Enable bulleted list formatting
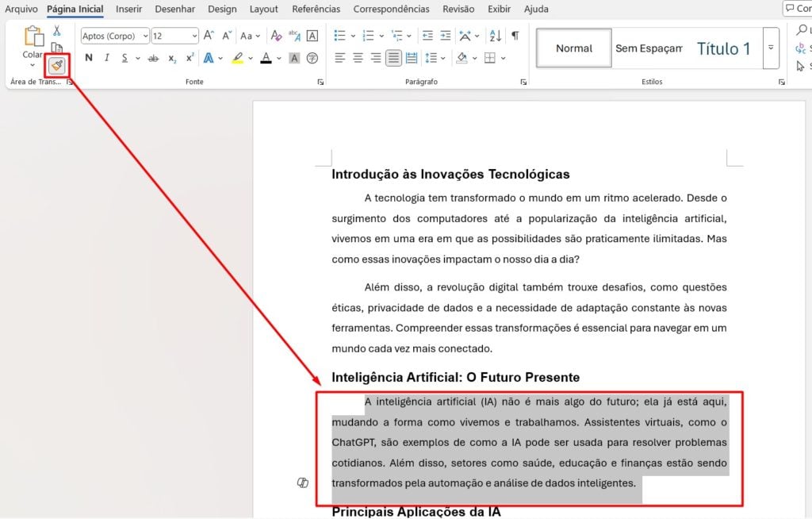The width and height of the screenshot is (812, 519). click(x=339, y=36)
